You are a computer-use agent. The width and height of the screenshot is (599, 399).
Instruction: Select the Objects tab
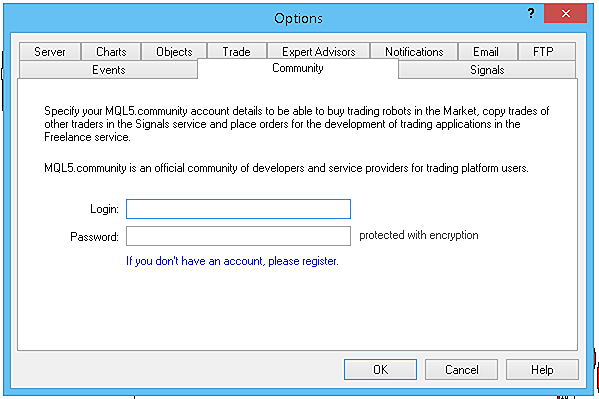[174, 51]
